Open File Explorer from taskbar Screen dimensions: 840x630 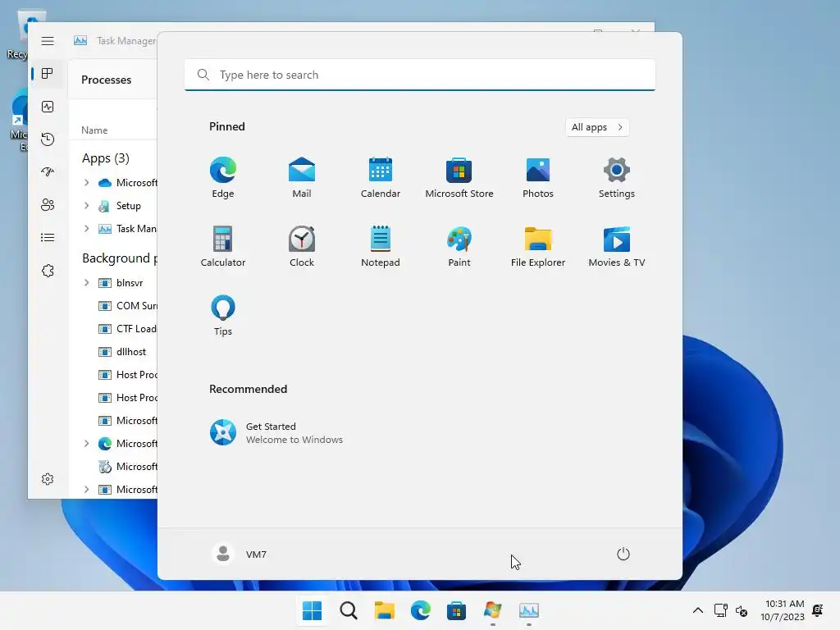384,610
